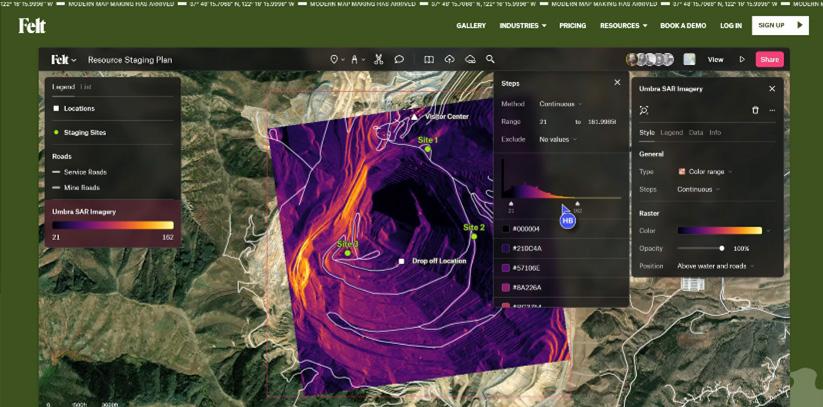Open the Method Continuous dropdown
Viewport: 823px width, 407px height.
tap(561, 104)
